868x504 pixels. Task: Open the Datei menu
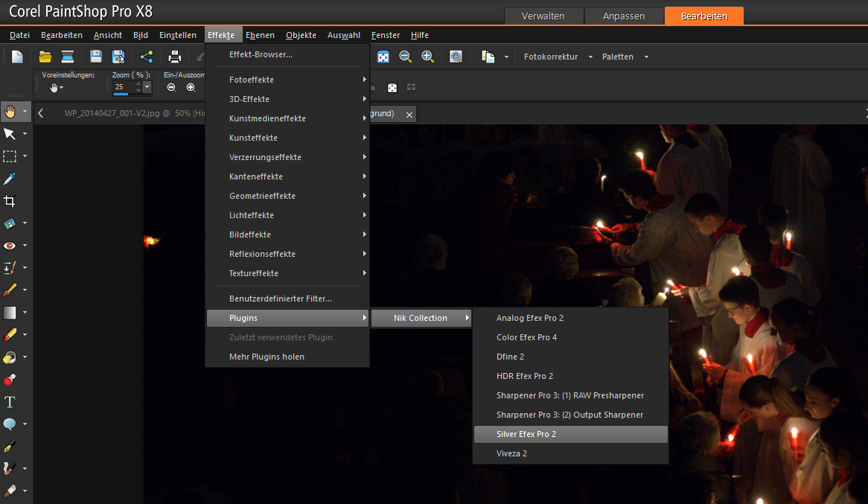[x=19, y=35]
